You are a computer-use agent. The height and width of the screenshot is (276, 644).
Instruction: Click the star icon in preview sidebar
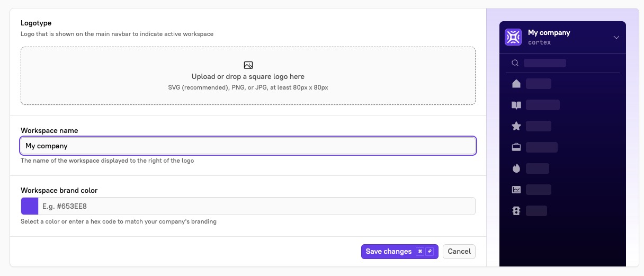516,126
